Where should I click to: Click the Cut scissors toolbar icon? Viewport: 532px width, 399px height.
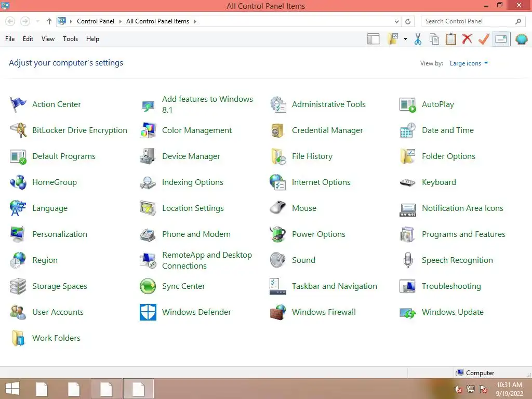click(418, 39)
